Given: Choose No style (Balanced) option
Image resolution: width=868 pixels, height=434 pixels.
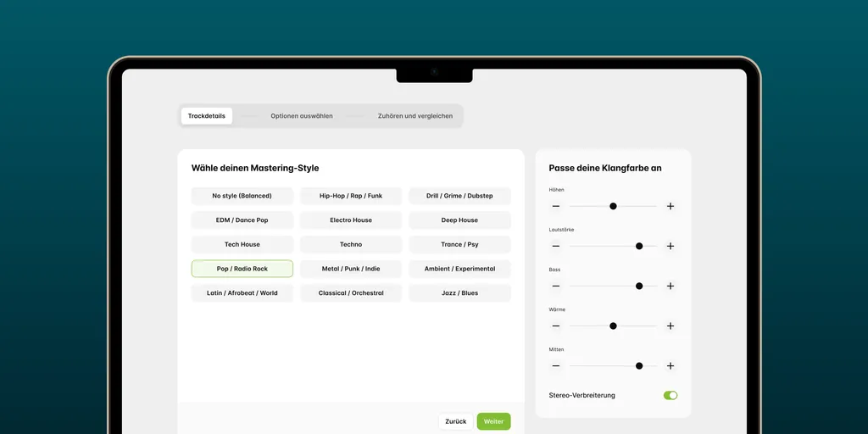Looking at the screenshot, I should click(242, 196).
